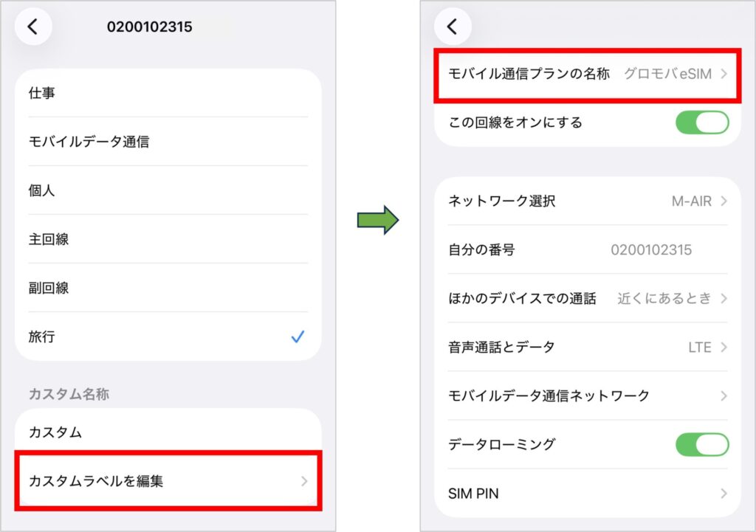Tap the chevron beside SIM PIN
Image resolution: width=756 pixels, height=532 pixels.
click(x=723, y=493)
